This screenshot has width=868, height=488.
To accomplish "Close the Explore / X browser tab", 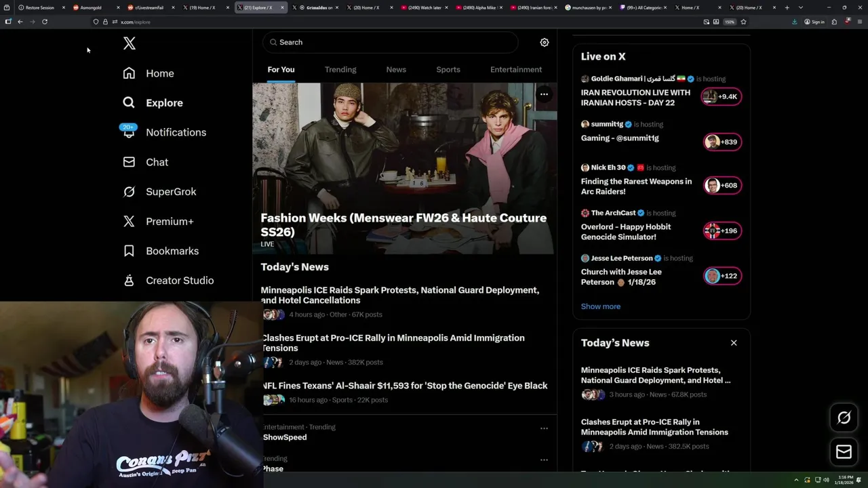I will point(282,7).
